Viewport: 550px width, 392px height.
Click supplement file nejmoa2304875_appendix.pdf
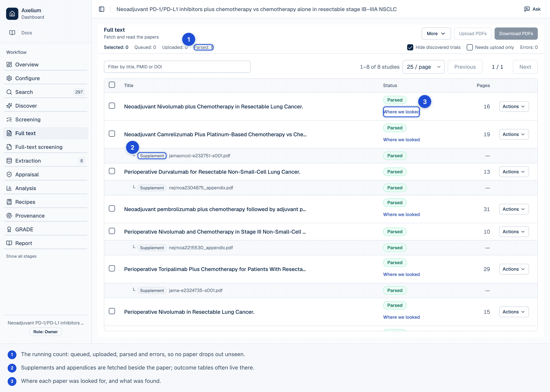click(201, 188)
